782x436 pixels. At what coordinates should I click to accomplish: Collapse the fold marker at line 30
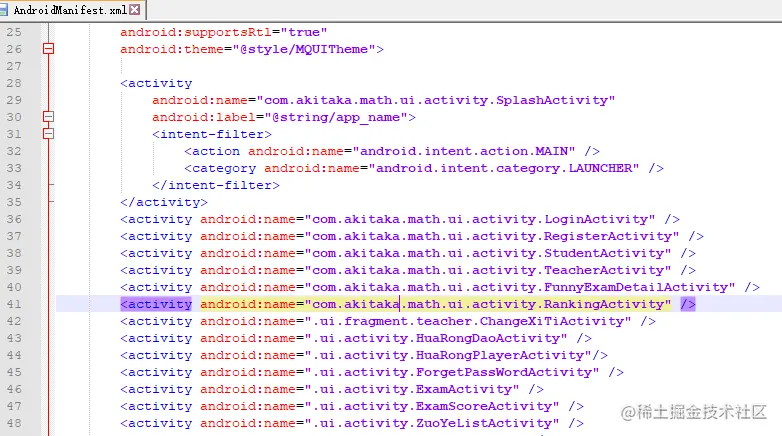point(48,117)
